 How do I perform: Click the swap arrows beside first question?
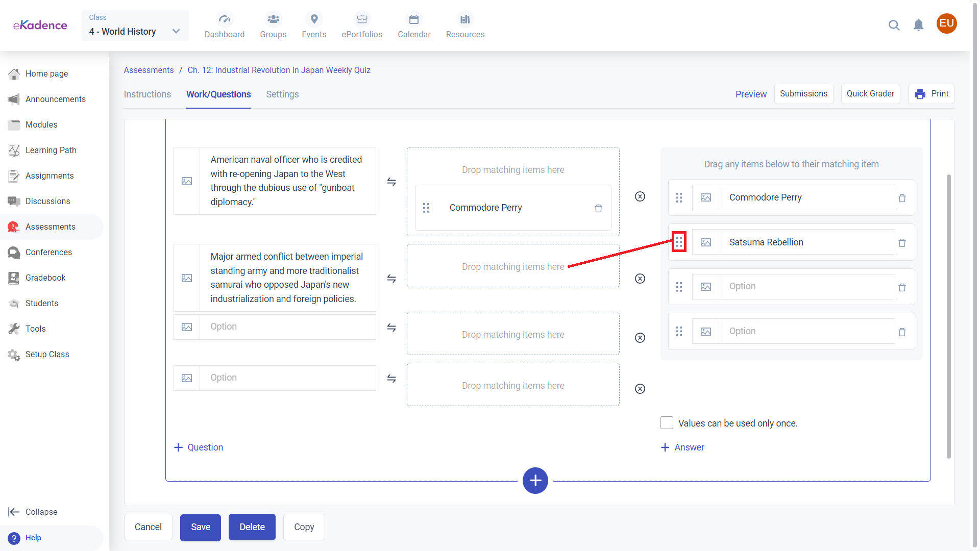pos(391,182)
